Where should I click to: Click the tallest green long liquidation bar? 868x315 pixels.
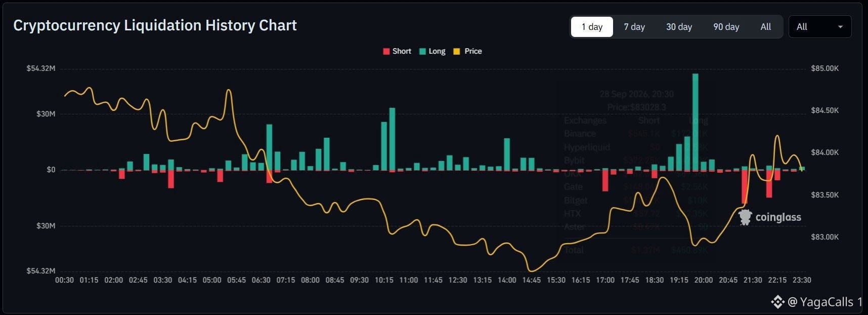pyautogui.click(x=696, y=122)
